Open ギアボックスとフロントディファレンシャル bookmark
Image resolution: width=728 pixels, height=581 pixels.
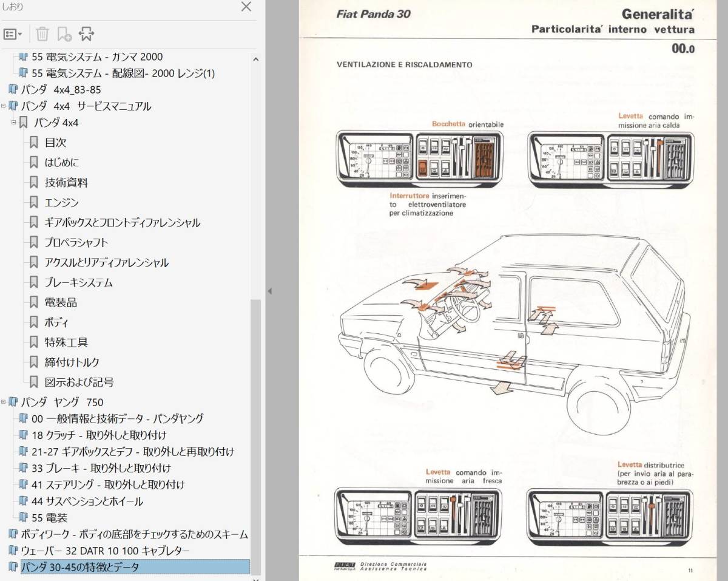[122, 223]
